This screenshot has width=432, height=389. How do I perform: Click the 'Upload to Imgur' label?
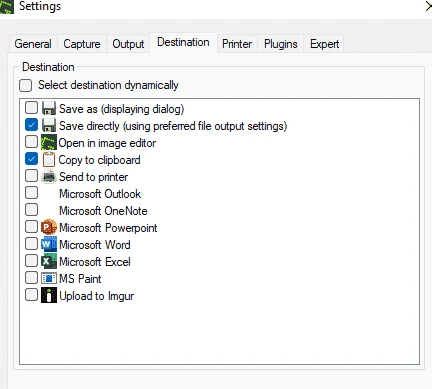(x=97, y=296)
